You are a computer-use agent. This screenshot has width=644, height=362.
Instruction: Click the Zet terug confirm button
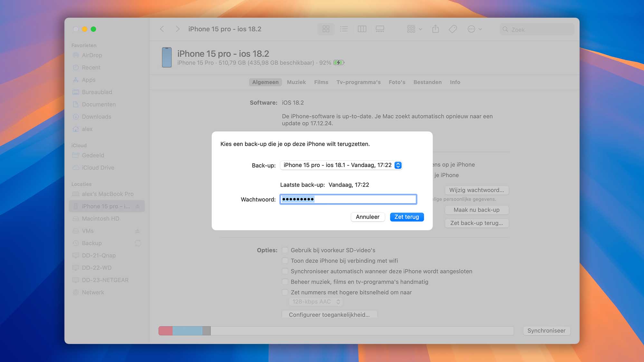[x=406, y=217]
